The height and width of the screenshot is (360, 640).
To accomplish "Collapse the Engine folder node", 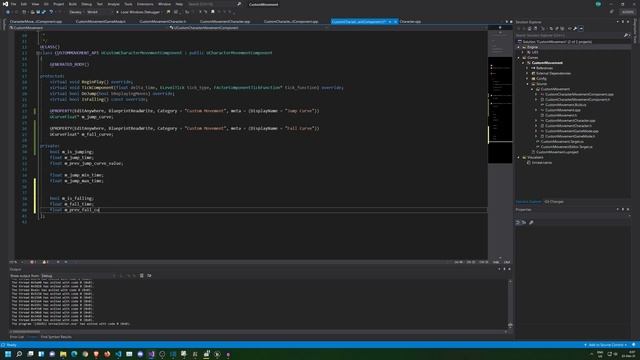I will [x=519, y=47].
